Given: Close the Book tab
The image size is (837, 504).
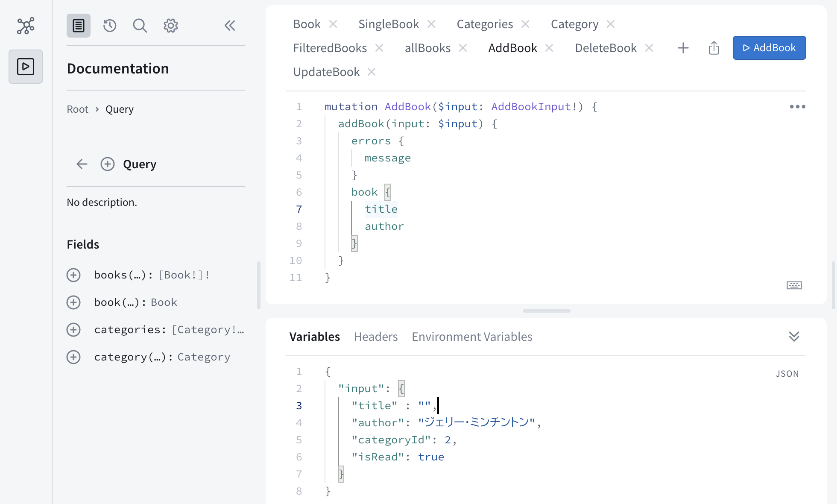Looking at the screenshot, I should 333,24.
